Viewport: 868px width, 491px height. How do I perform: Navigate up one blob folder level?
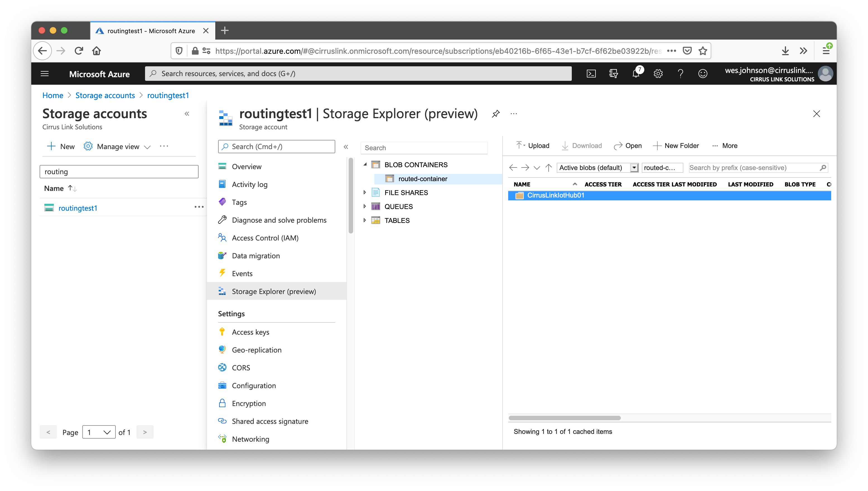click(549, 167)
